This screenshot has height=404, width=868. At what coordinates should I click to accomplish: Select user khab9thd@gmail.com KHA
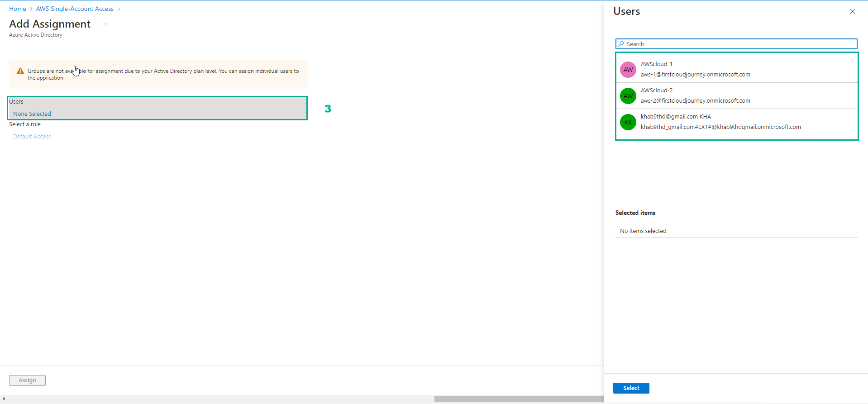[737, 122]
